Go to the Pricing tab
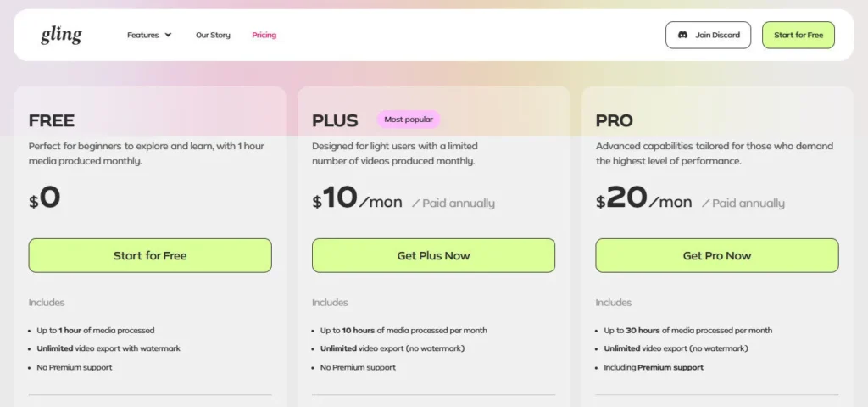 (x=264, y=36)
